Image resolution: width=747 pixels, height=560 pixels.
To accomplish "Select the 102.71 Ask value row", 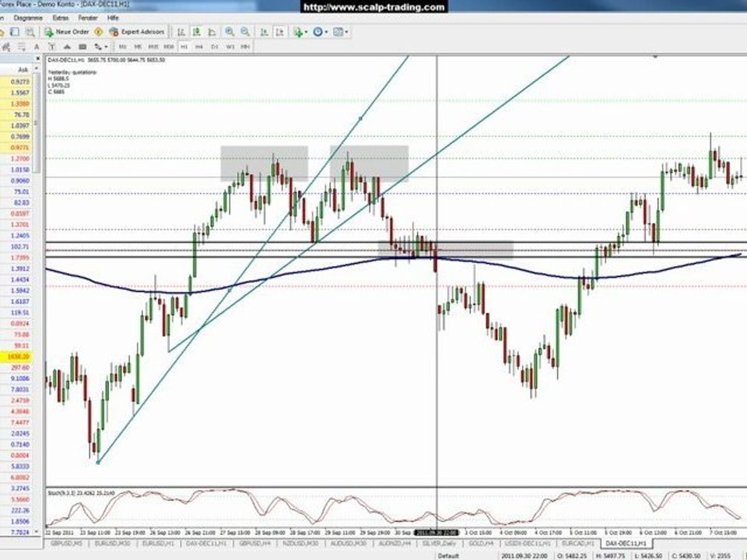I will coord(16,247).
